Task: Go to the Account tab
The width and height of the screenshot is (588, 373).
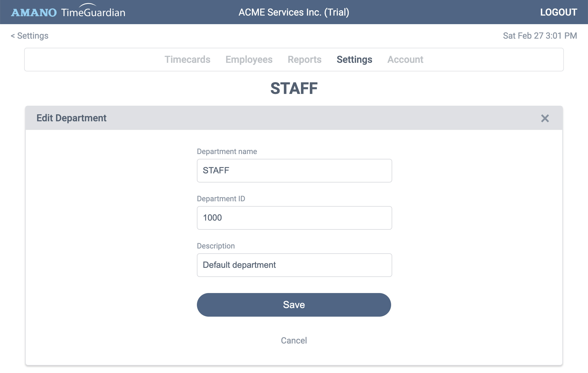Action: coord(405,60)
